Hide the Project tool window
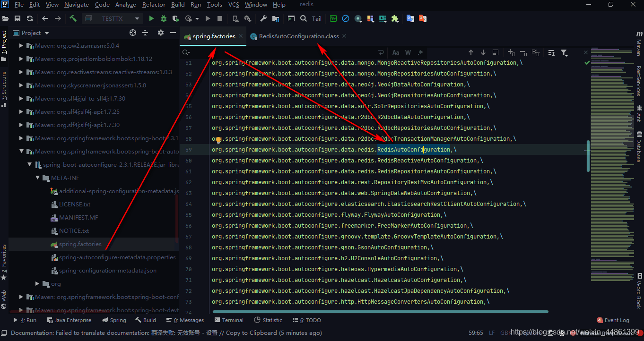 pyautogui.click(x=172, y=33)
